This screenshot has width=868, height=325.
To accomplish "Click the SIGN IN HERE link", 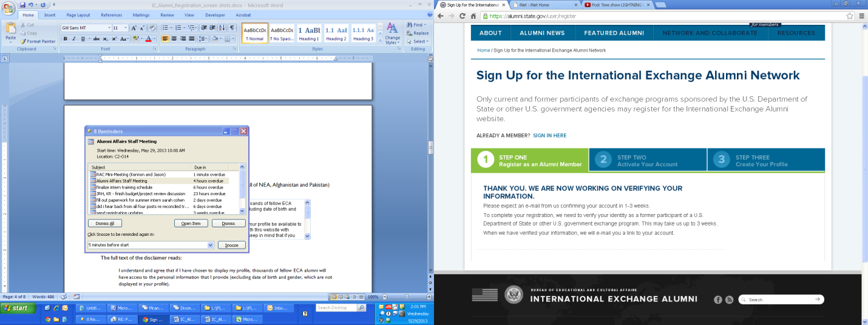I will click(549, 135).
